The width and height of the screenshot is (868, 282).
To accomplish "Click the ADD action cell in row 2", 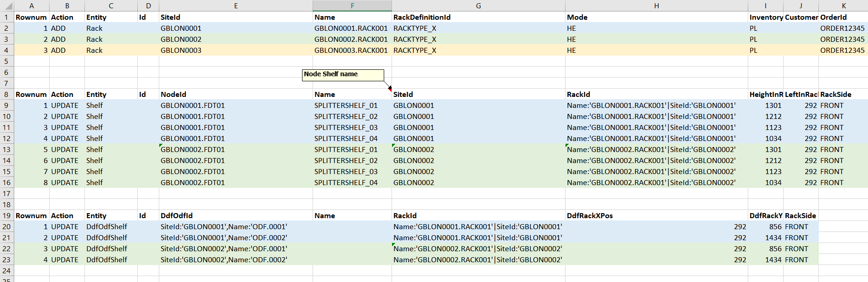I will (67, 28).
